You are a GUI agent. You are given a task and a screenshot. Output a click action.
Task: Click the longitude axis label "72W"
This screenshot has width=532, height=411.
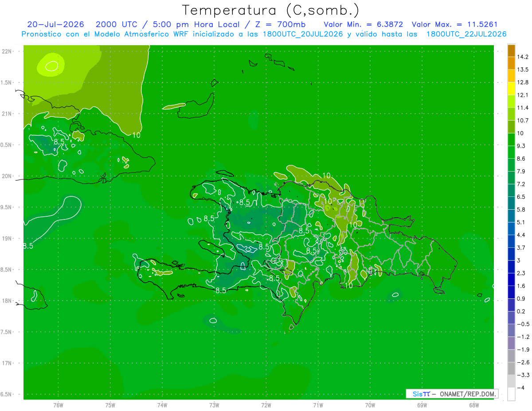(x=266, y=405)
